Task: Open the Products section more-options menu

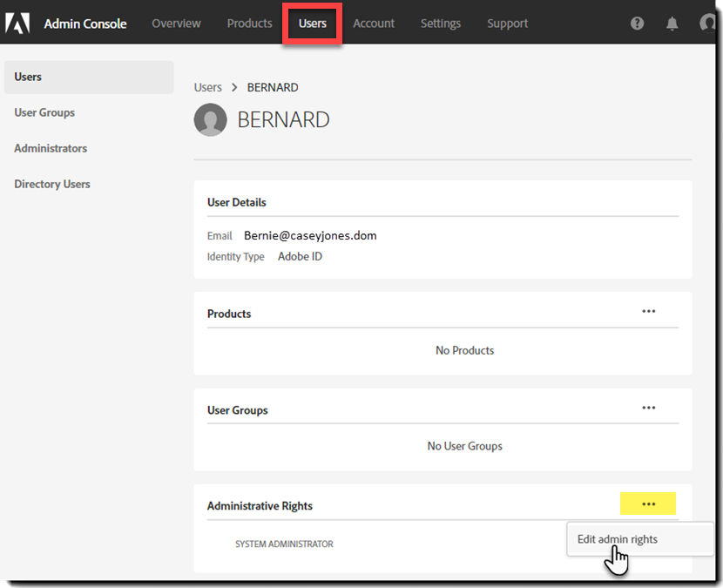Action: pos(648,311)
